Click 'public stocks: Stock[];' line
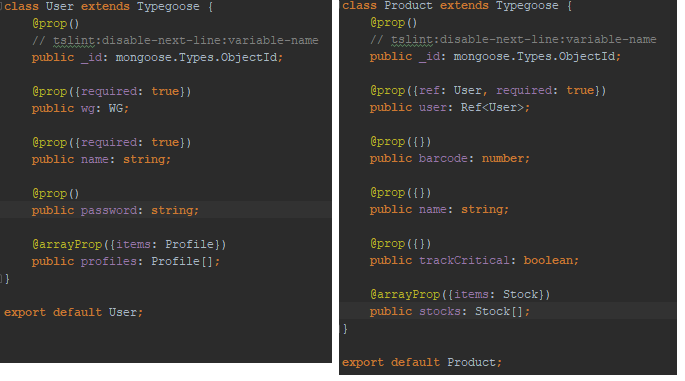Image resolution: width=685 pixels, height=381 pixels. click(x=450, y=312)
